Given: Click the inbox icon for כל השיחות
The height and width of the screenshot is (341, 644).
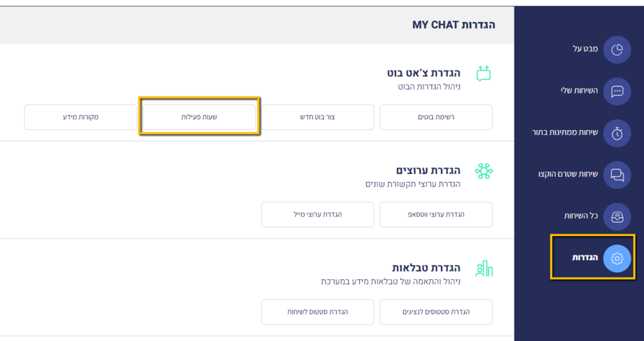Looking at the screenshot, I should 617,217.
